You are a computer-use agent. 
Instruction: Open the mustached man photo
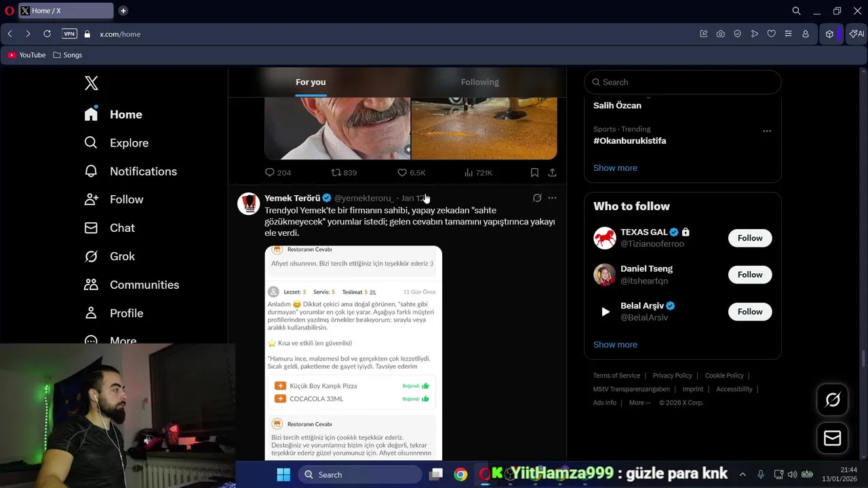[338, 128]
